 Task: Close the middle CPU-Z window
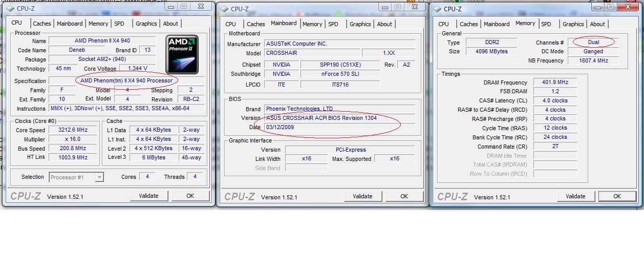click(415, 7)
